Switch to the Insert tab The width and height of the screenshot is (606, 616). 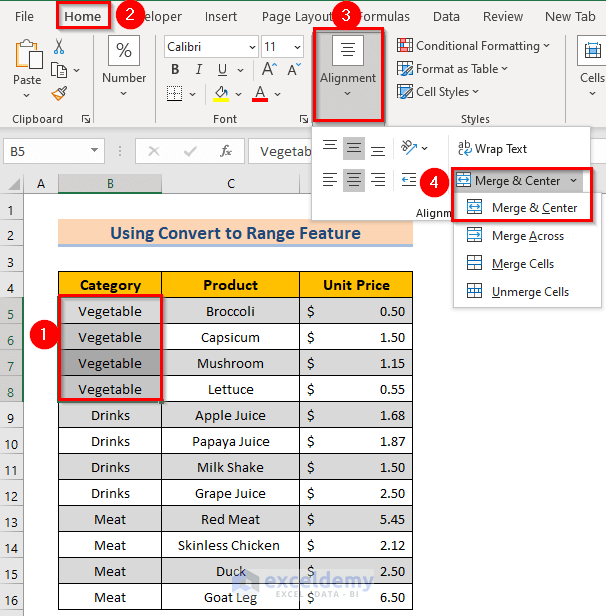[x=221, y=16]
